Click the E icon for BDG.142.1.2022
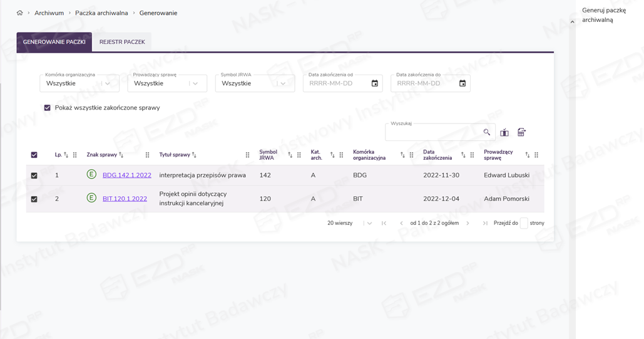Image resolution: width=644 pixels, height=339 pixels. pos(91,175)
